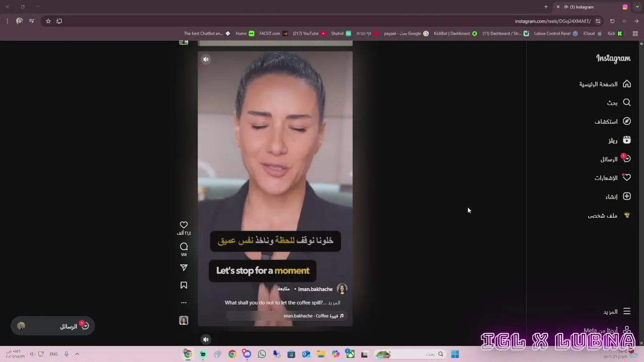Open the Shahid bookmark
This screenshot has height=362, width=644.
coord(341,34)
